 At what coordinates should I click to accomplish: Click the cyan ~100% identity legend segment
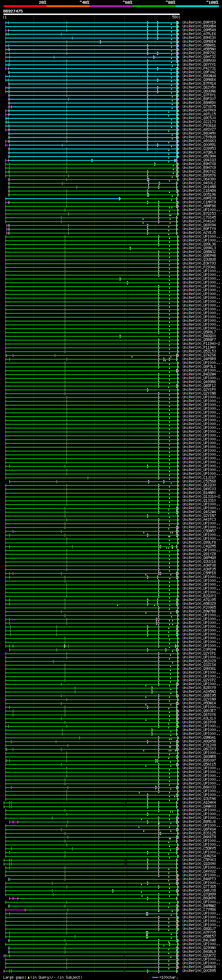click(197, 7)
